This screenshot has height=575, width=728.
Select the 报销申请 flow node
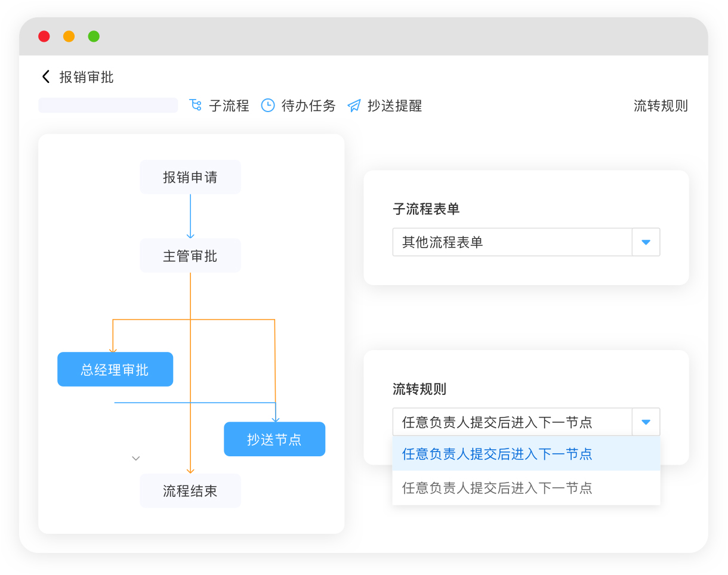click(190, 177)
